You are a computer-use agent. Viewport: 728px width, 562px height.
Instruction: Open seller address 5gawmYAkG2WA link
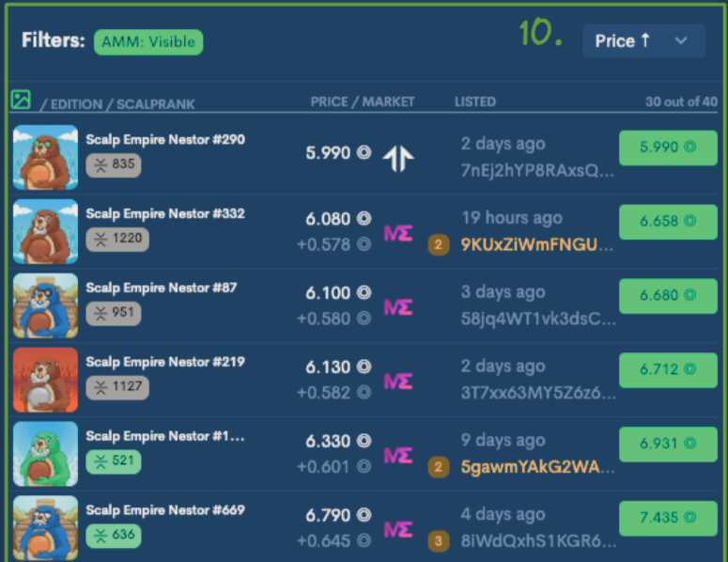click(x=537, y=467)
